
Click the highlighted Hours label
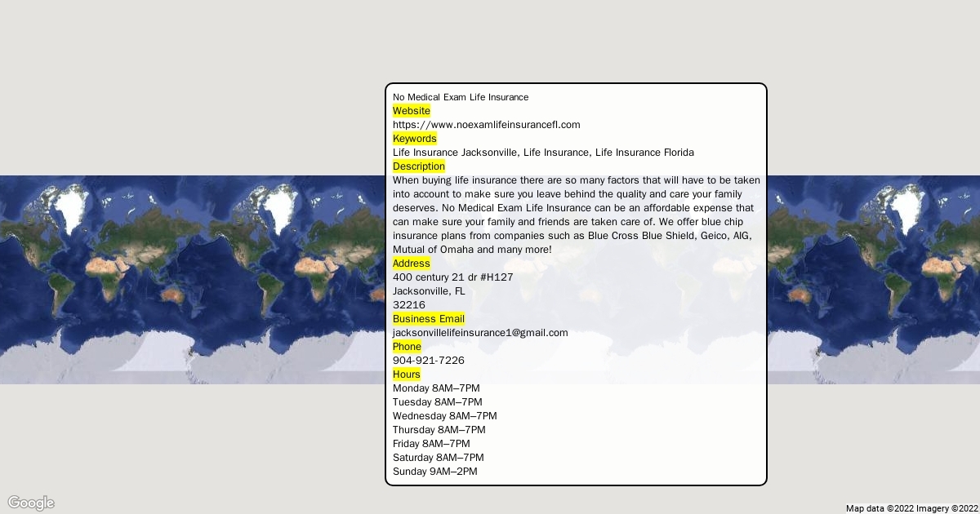click(x=406, y=374)
